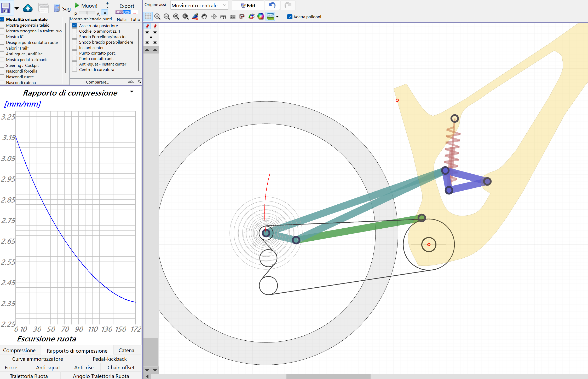This screenshot has height=379, width=588.
Task: Select the four-arrow move tool
Action: pyautogui.click(x=214, y=17)
